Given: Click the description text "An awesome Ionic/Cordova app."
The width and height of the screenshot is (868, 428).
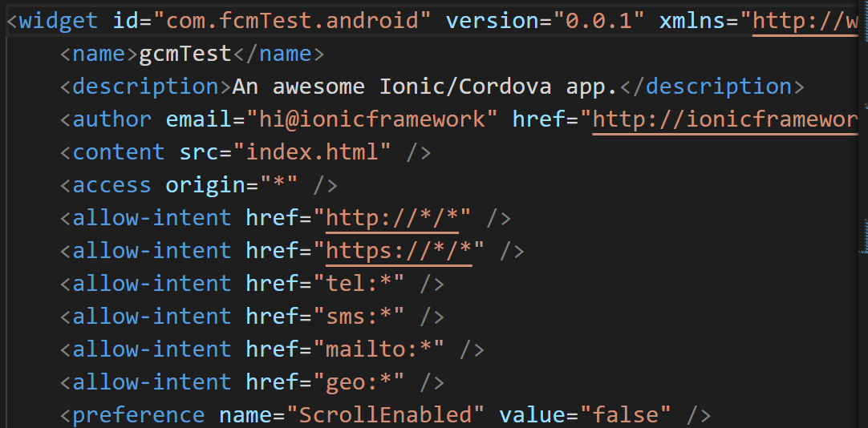Looking at the screenshot, I should click(426, 87).
